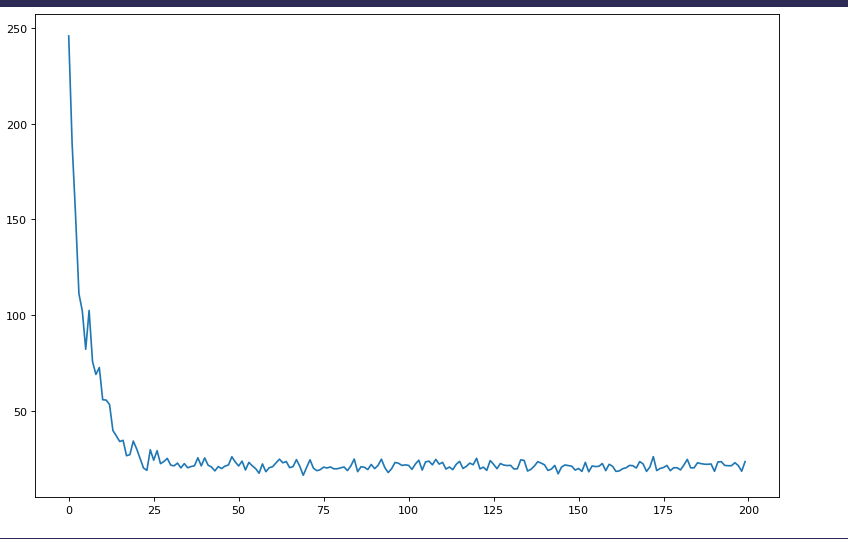
Task: Click the x-axis tick label 25
Action: [154, 510]
